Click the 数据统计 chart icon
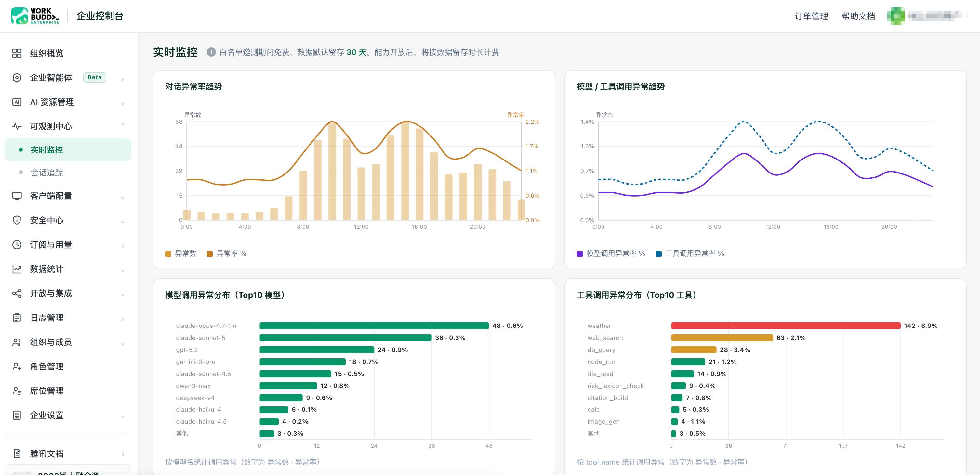Viewport: 980px width, 475px height. coord(17,269)
